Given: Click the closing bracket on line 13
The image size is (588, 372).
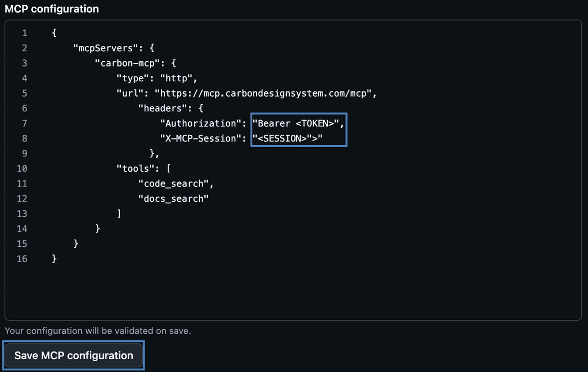Looking at the screenshot, I should point(118,213).
